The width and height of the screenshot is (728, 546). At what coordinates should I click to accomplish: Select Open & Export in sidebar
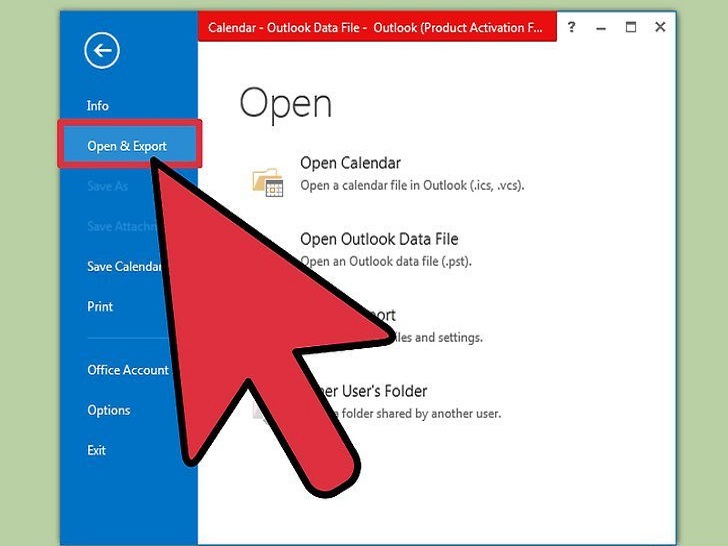(x=130, y=144)
